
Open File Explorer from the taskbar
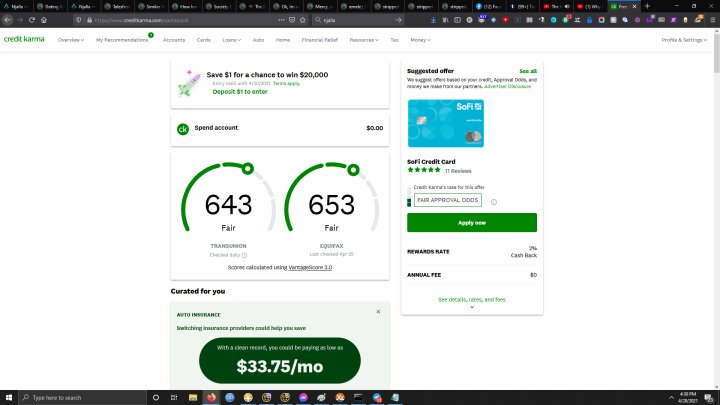pyautogui.click(x=193, y=397)
